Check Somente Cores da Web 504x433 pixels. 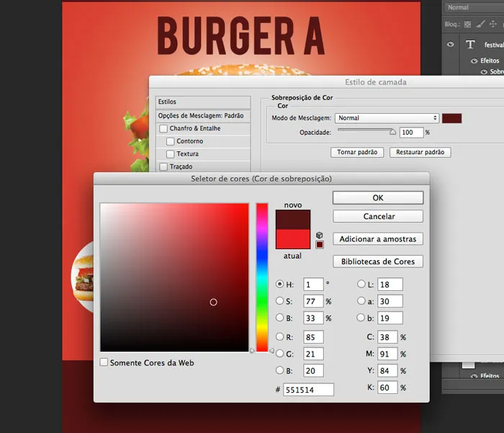point(104,362)
